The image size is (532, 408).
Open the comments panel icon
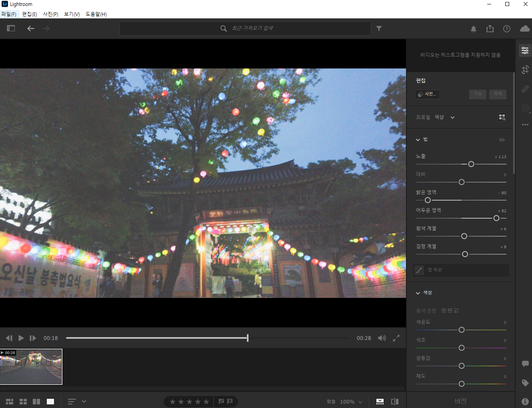click(525, 364)
